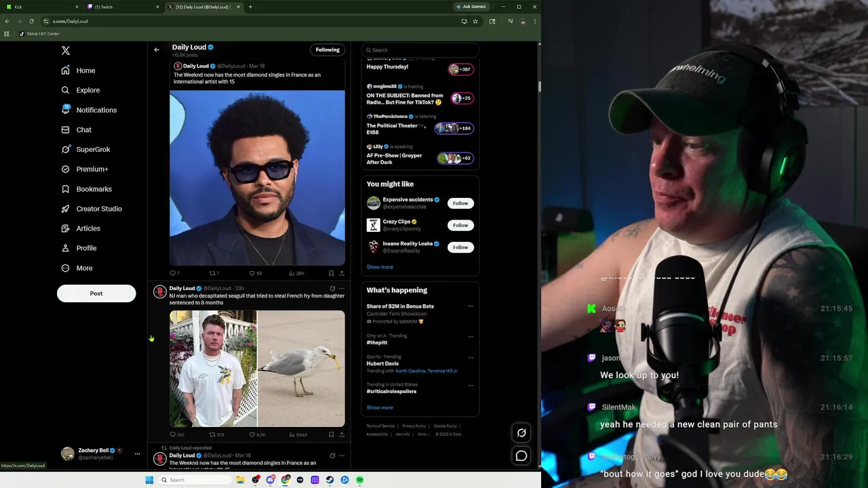
Task: Open the seagull photo in the post
Action: coord(301,369)
